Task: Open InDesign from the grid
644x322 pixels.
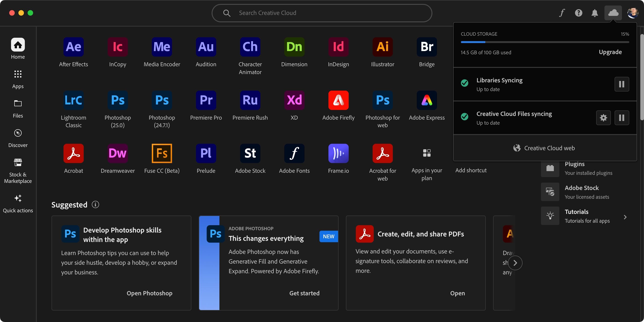Action: pyautogui.click(x=338, y=47)
